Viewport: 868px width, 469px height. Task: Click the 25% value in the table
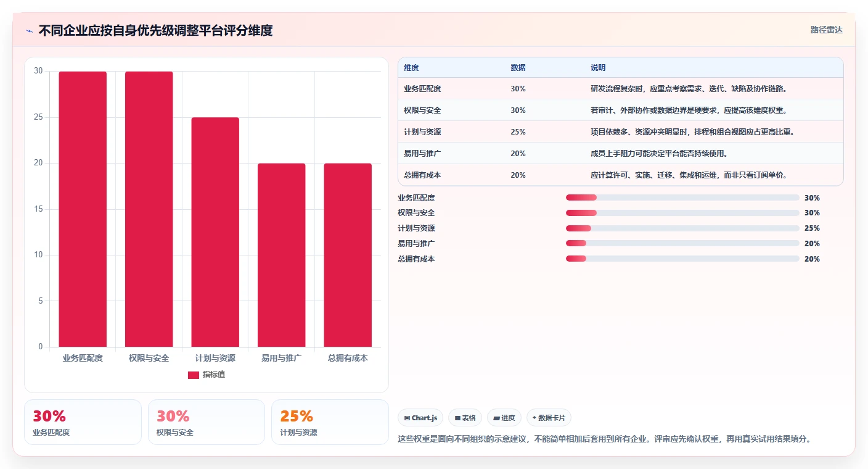pyautogui.click(x=518, y=132)
